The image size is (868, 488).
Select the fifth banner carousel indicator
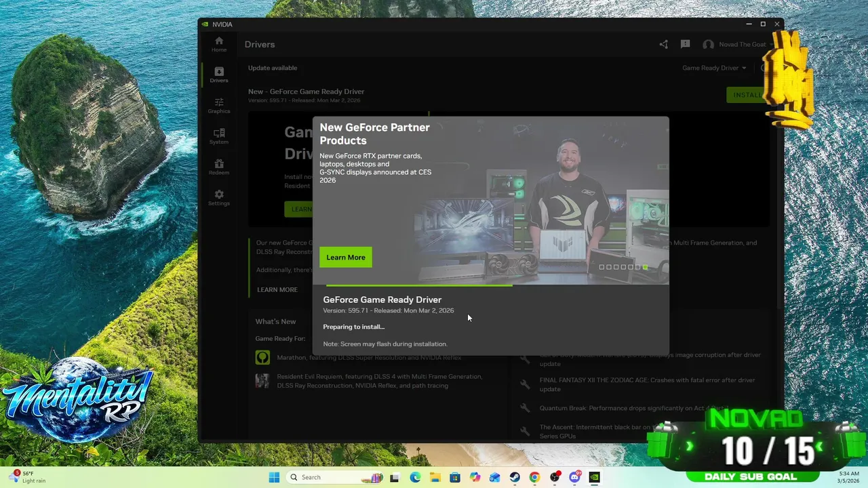tap(631, 267)
